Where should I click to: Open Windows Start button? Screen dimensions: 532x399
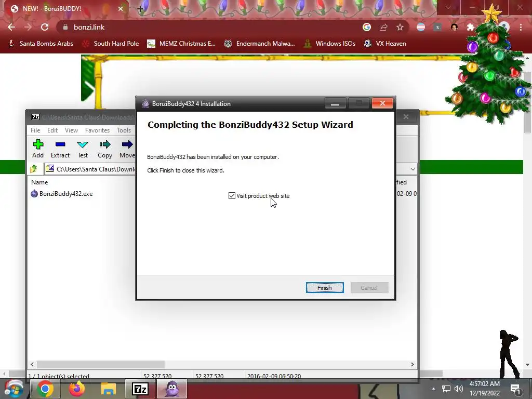pyautogui.click(x=14, y=389)
